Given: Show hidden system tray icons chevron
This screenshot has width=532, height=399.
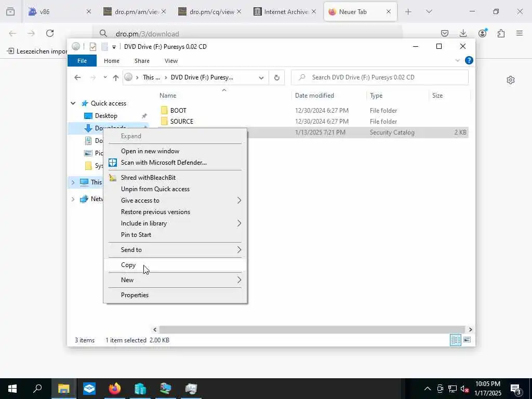Looking at the screenshot, I should [x=428, y=389].
